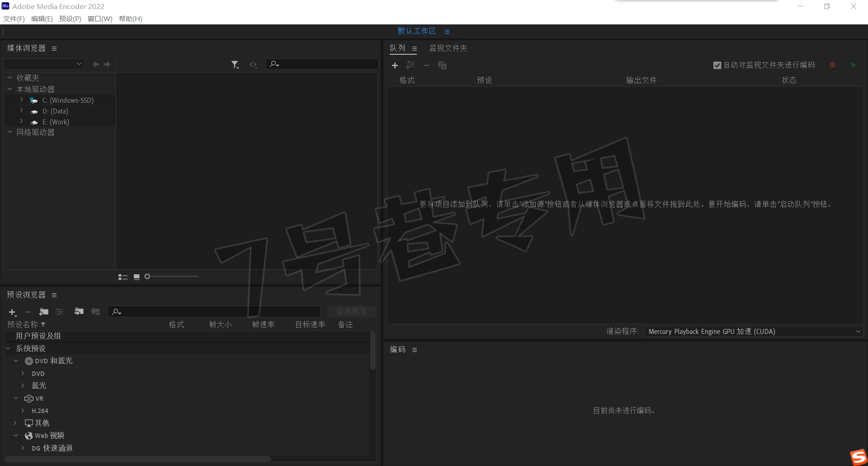Create a new preset with plus icon
Screen dimensions: 868x466
pyautogui.click(x=13, y=312)
